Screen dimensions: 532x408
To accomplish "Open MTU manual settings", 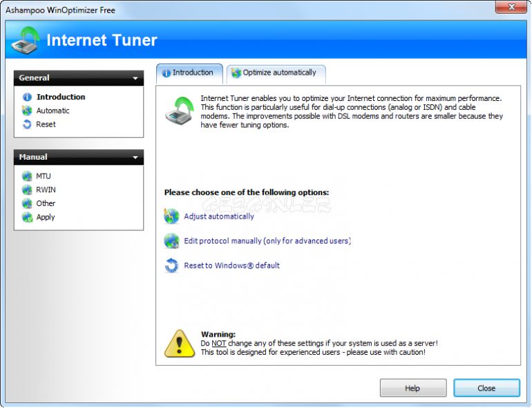I will point(44,176).
